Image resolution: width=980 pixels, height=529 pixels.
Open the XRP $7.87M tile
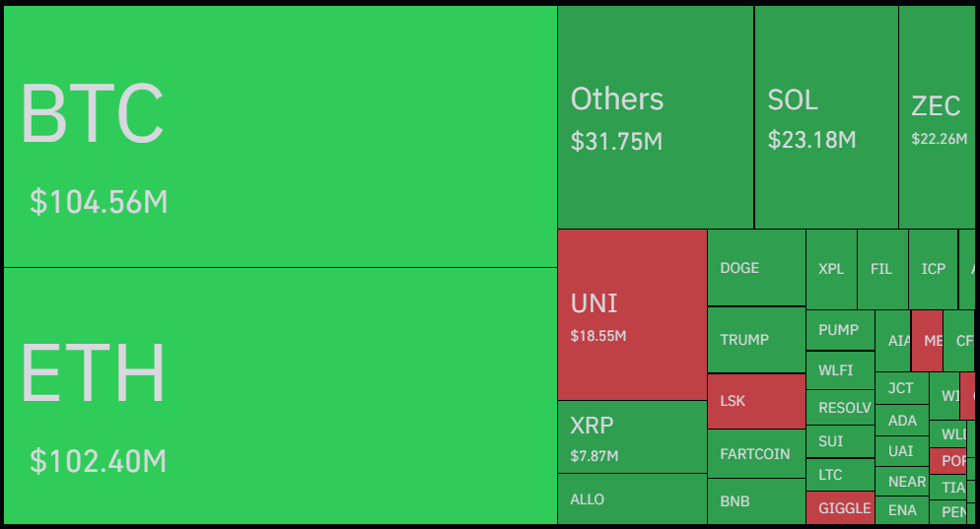(632, 436)
